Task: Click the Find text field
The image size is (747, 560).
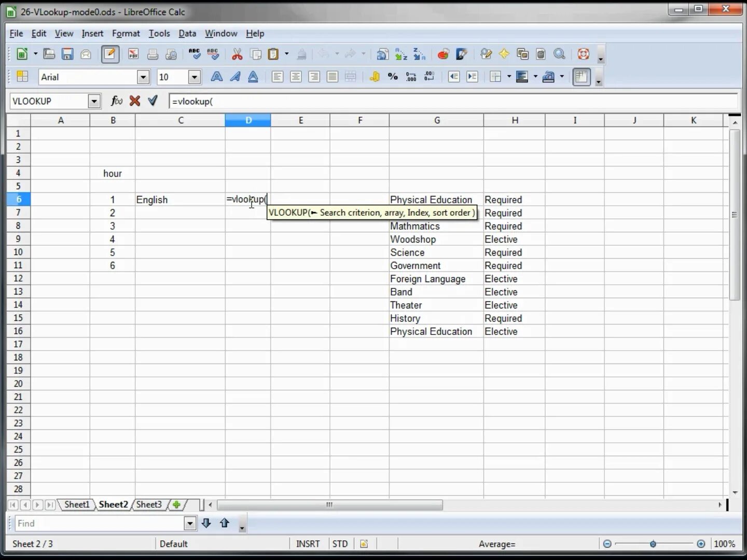Action: (100, 523)
